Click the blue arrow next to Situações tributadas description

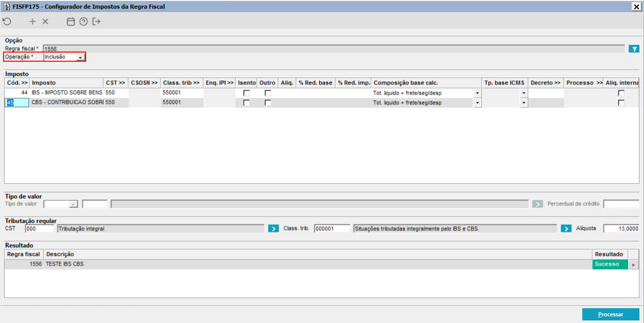pos(566,228)
